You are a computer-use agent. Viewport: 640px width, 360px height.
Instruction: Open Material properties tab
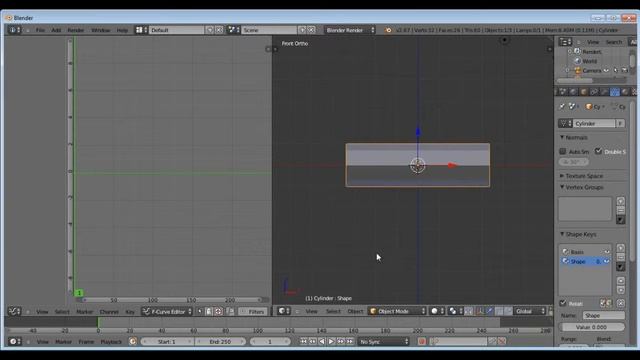coord(625,92)
